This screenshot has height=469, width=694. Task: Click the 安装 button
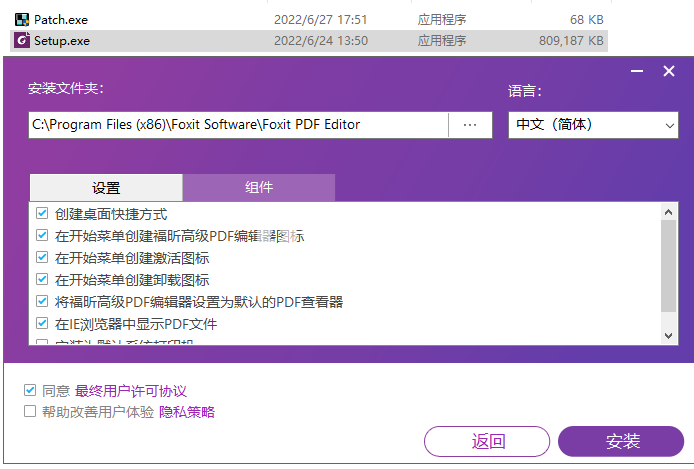pyautogui.click(x=621, y=441)
